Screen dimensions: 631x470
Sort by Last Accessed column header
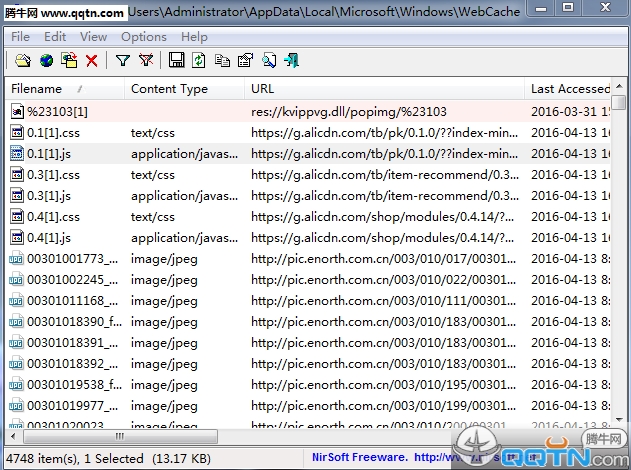[567, 89]
